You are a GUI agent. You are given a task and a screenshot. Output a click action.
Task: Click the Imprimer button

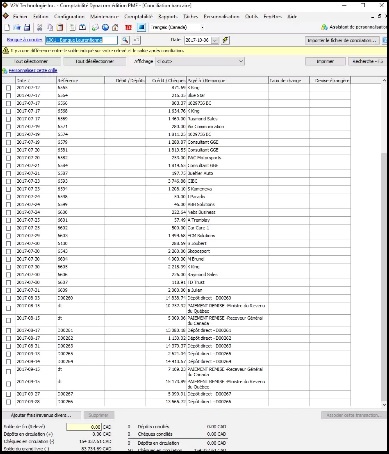click(x=325, y=61)
